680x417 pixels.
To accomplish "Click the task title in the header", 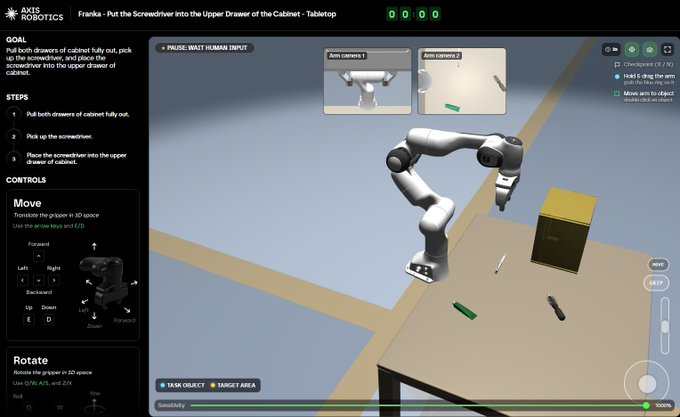I will pyautogui.click(x=207, y=14).
